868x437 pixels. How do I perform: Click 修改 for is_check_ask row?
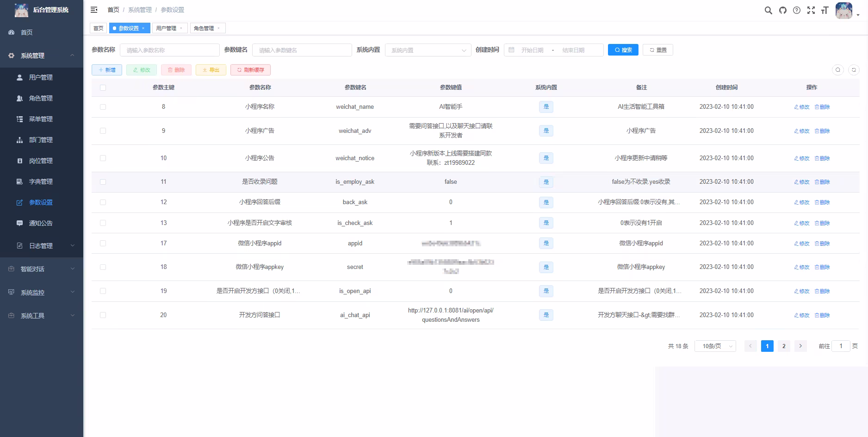coord(802,223)
